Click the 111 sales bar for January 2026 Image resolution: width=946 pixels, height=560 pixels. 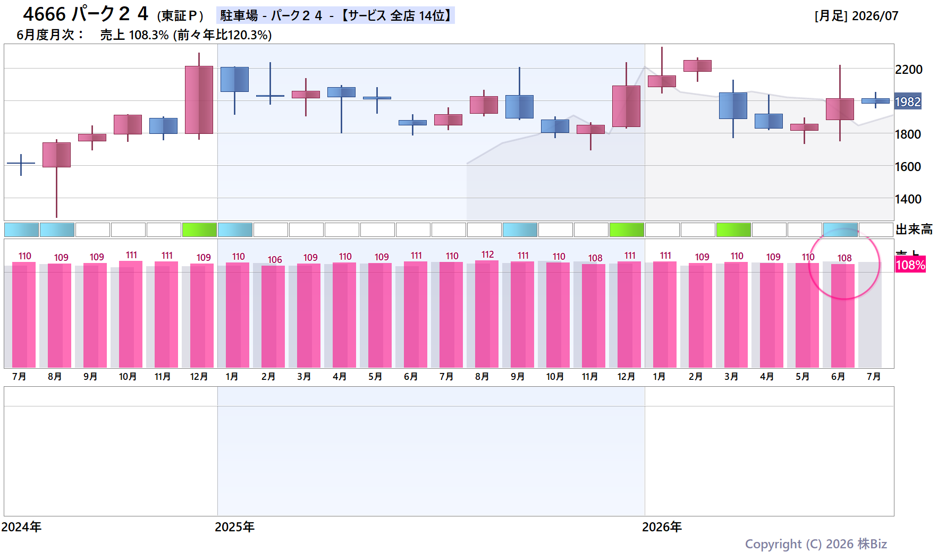(665, 315)
